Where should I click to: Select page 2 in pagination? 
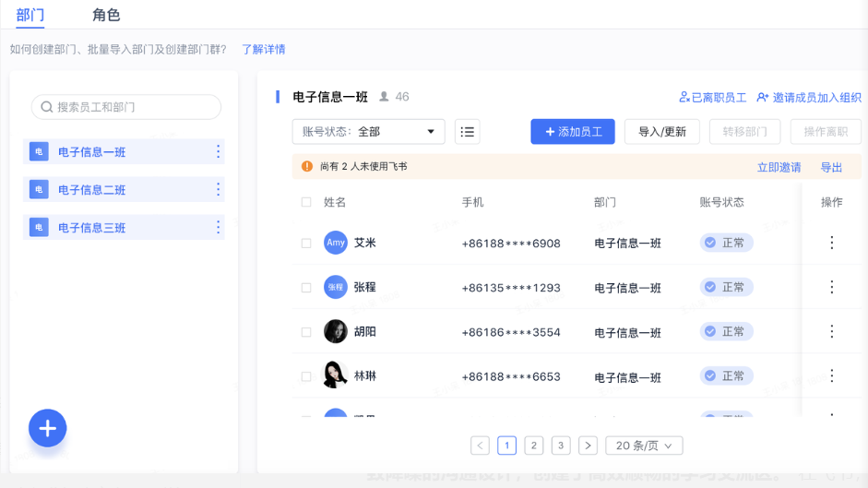534,446
